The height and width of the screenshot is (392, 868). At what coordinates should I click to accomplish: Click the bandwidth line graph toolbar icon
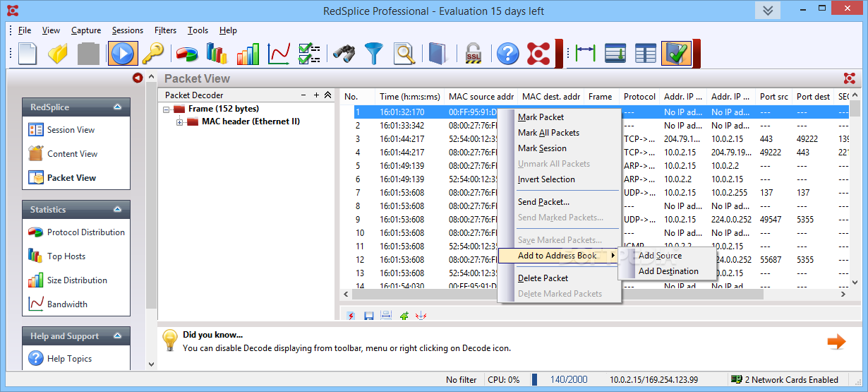(x=279, y=54)
